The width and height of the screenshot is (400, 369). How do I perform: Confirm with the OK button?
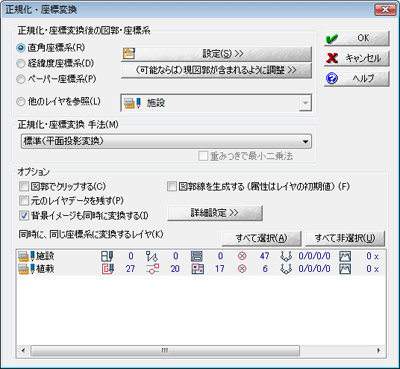pos(357,38)
